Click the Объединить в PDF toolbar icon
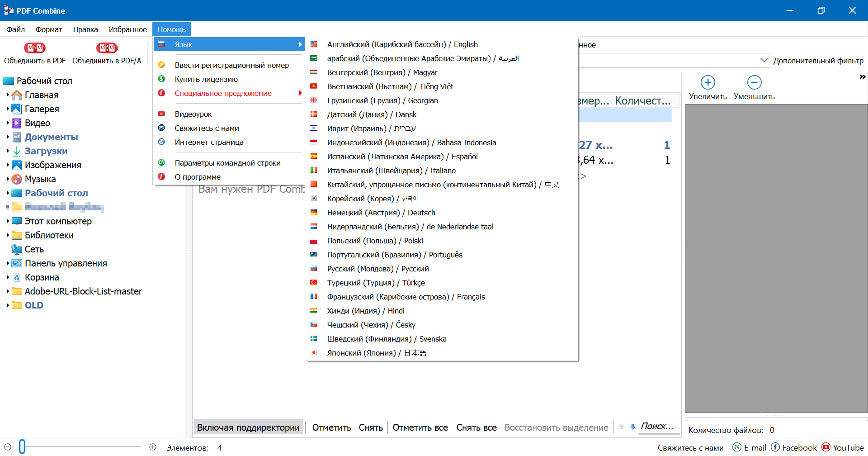Screen dimensions: 868x456 35,48
